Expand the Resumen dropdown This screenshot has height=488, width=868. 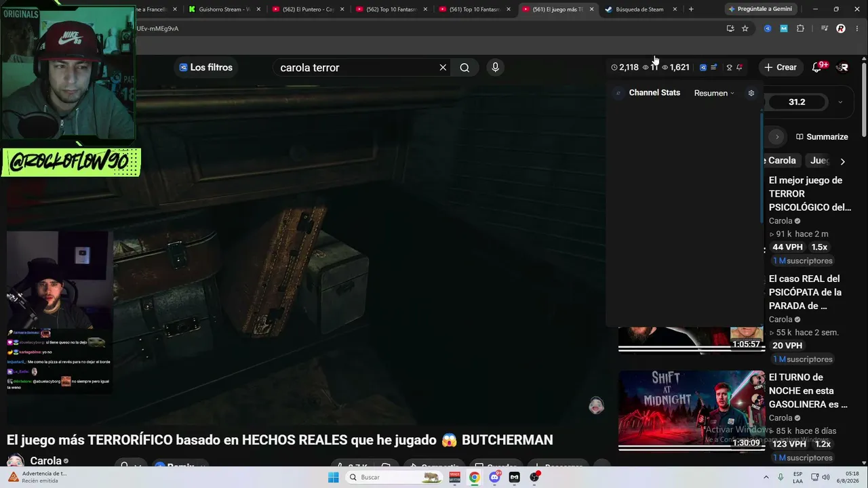[714, 93]
